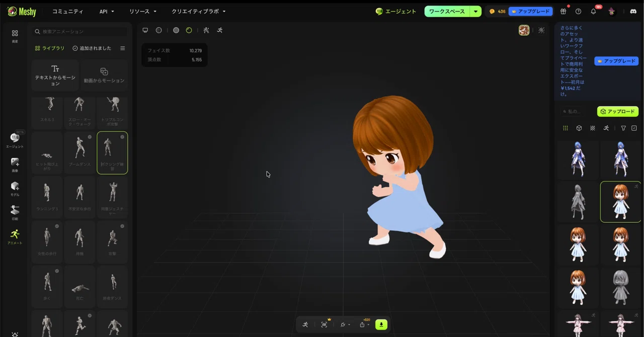This screenshot has height=337, width=644.
Task: Toggle the check mark on 攻撃 card
Action: 122,226
